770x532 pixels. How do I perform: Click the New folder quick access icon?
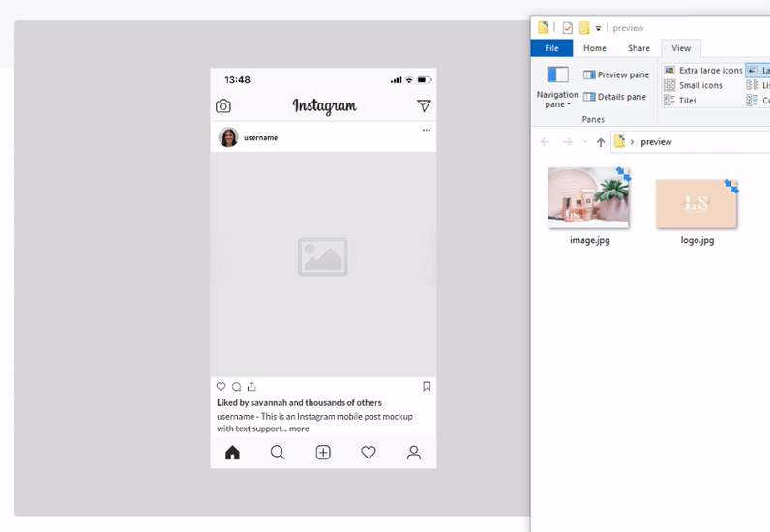(x=584, y=28)
